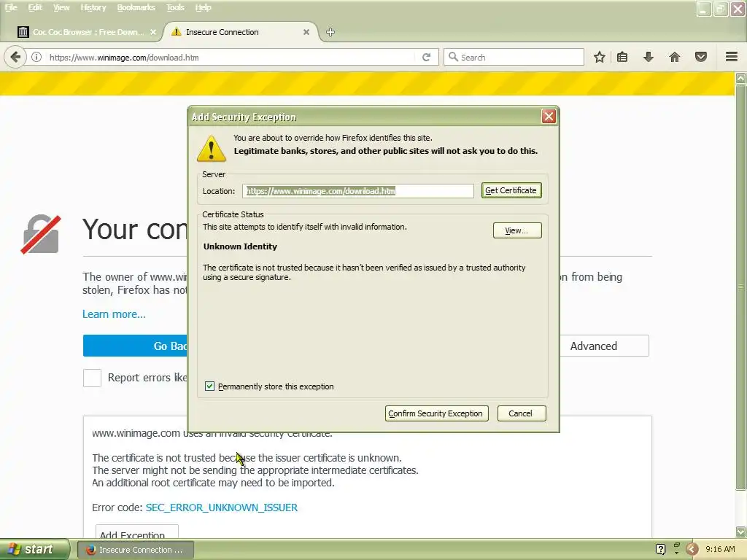Image resolution: width=747 pixels, height=560 pixels.
Task: Click the magnifier icon in search box
Action: (x=453, y=57)
